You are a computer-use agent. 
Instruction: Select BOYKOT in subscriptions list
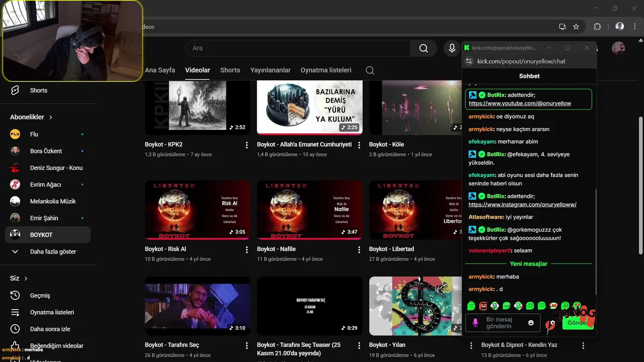48,235
